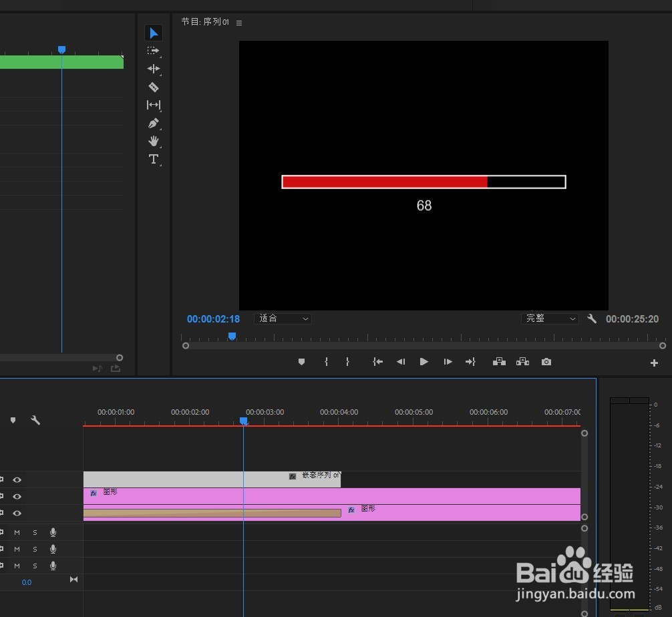Hide the track containing the nested sequence clip
This screenshot has width=672, height=617.
(17, 480)
